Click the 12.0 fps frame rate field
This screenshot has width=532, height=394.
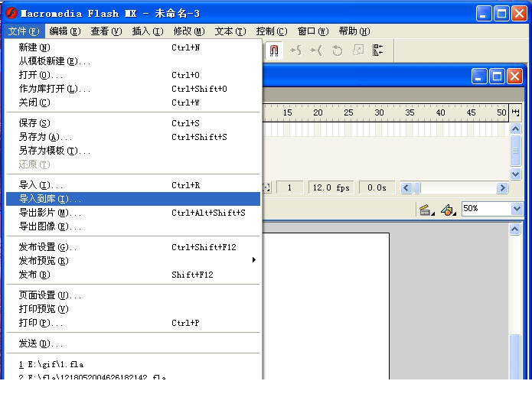tap(331, 187)
